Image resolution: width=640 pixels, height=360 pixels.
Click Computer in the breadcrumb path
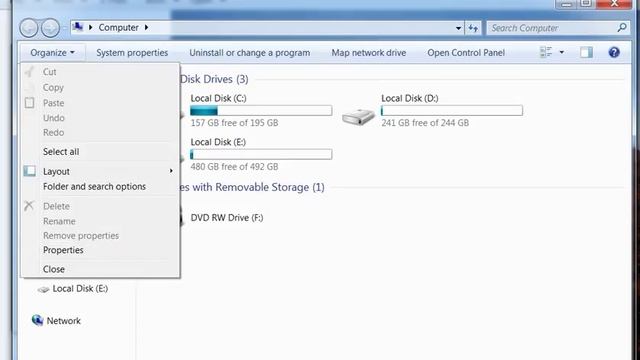pyautogui.click(x=118, y=27)
